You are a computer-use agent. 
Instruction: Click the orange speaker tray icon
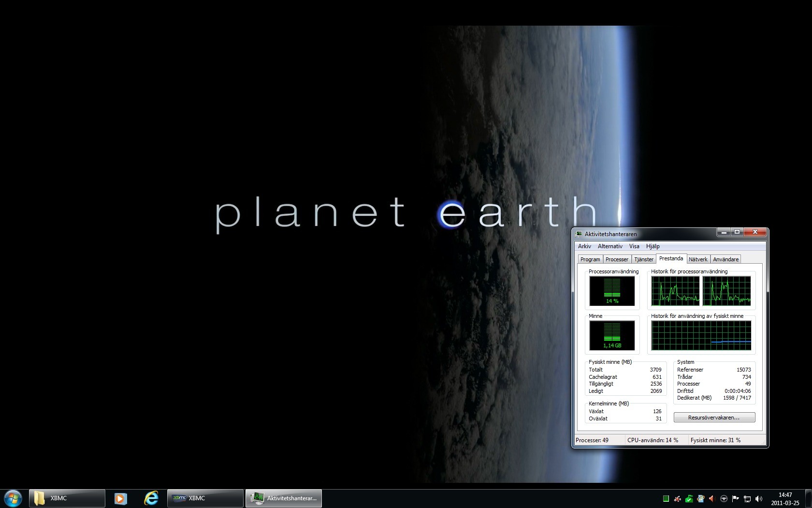(x=712, y=499)
